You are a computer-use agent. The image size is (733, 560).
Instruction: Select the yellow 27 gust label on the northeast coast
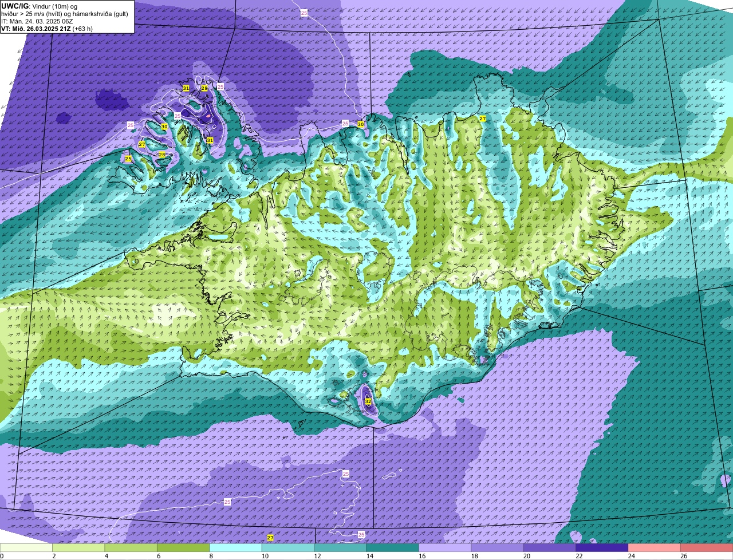pyautogui.click(x=483, y=119)
